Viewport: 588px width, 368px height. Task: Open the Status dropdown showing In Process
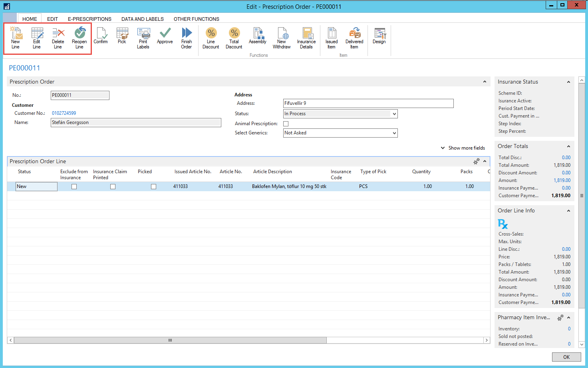[394, 114]
